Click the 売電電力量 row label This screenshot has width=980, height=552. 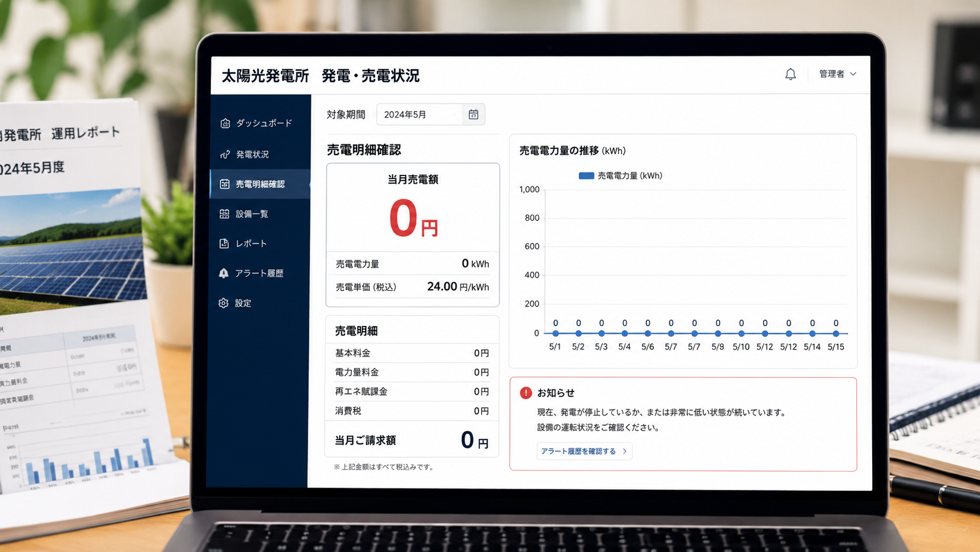358,264
